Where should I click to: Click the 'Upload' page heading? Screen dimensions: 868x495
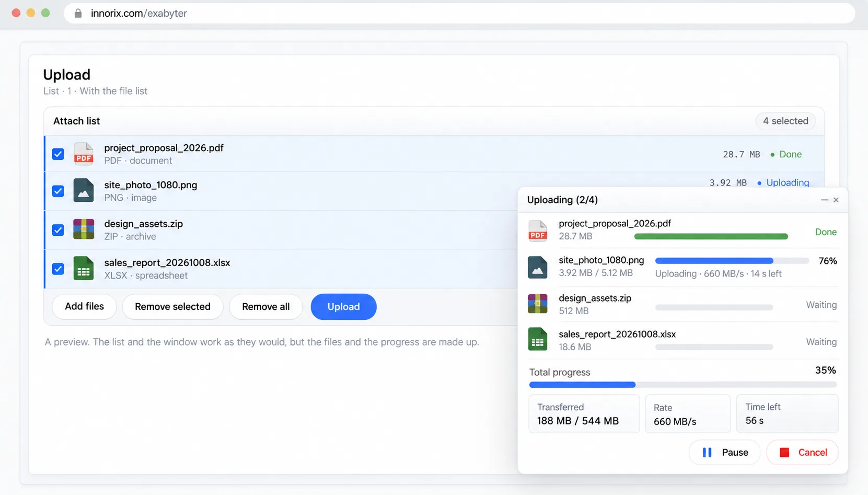66,75
